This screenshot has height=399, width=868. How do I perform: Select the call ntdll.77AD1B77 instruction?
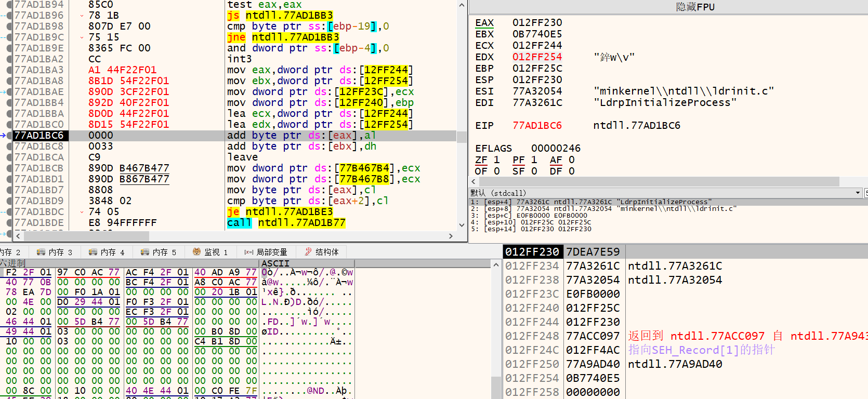286,223
